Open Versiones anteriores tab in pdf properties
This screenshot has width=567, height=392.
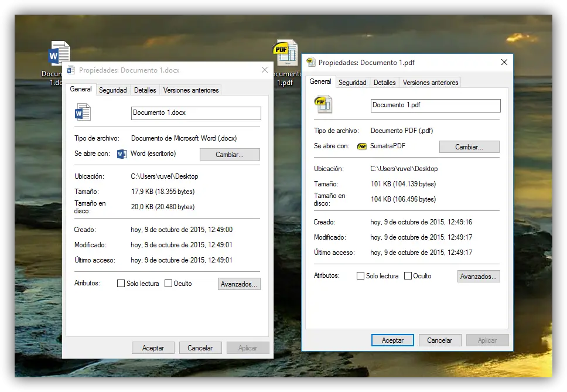pos(431,83)
